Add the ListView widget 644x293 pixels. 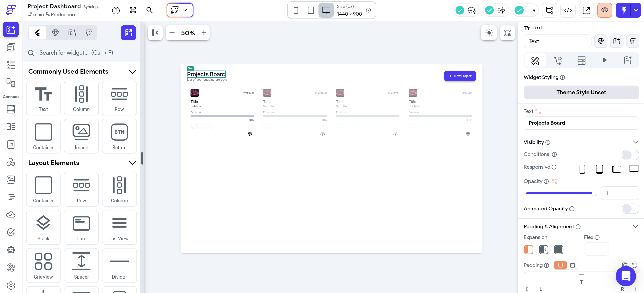point(119,227)
